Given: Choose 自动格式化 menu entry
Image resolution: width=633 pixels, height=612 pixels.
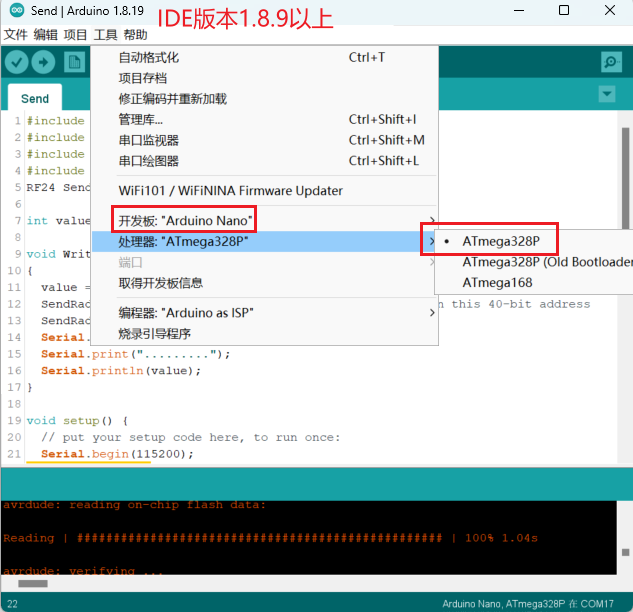Looking at the screenshot, I should pyautogui.click(x=264, y=57).
